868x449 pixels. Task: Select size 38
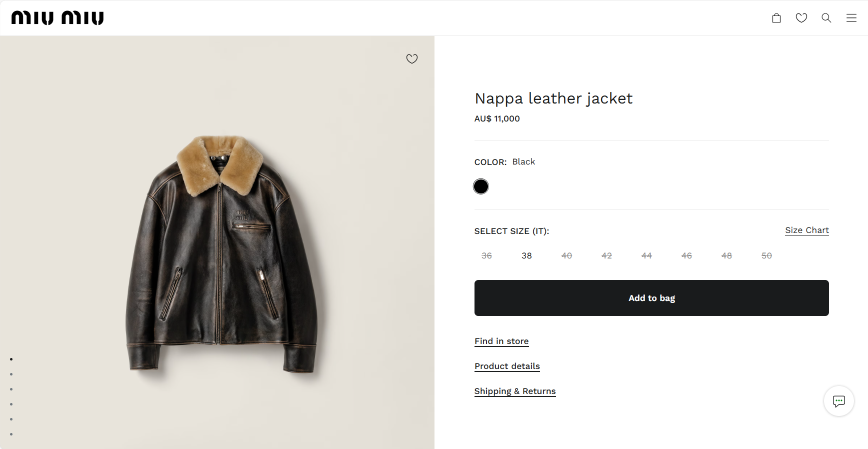point(526,255)
